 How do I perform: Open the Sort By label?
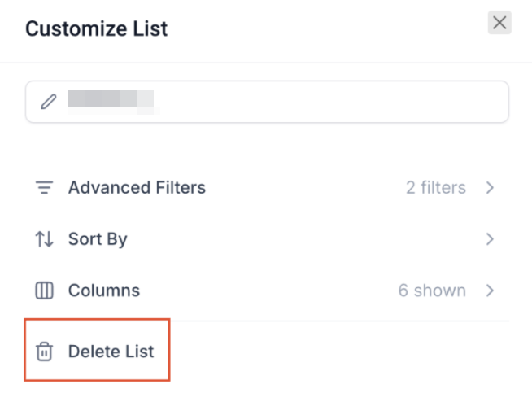click(x=98, y=239)
